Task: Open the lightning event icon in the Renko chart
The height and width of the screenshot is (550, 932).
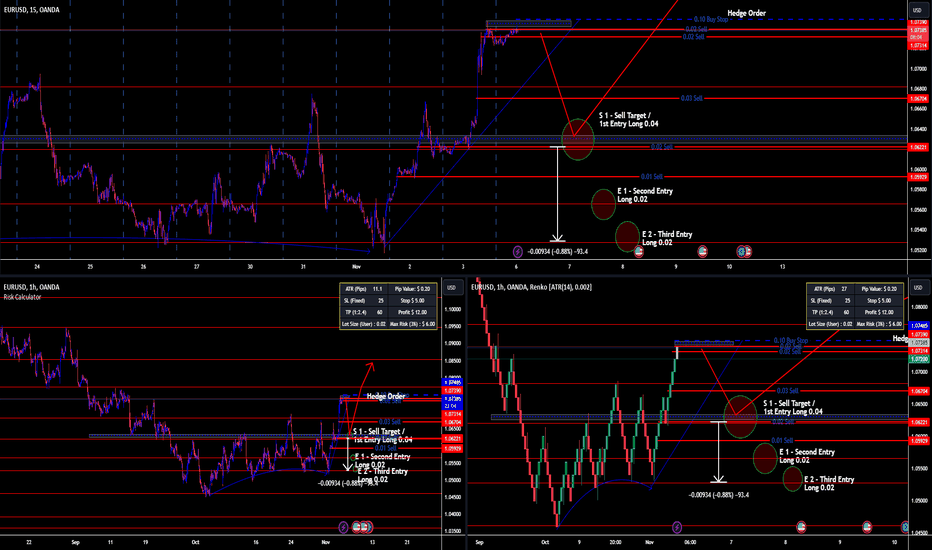Action: coord(676,527)
